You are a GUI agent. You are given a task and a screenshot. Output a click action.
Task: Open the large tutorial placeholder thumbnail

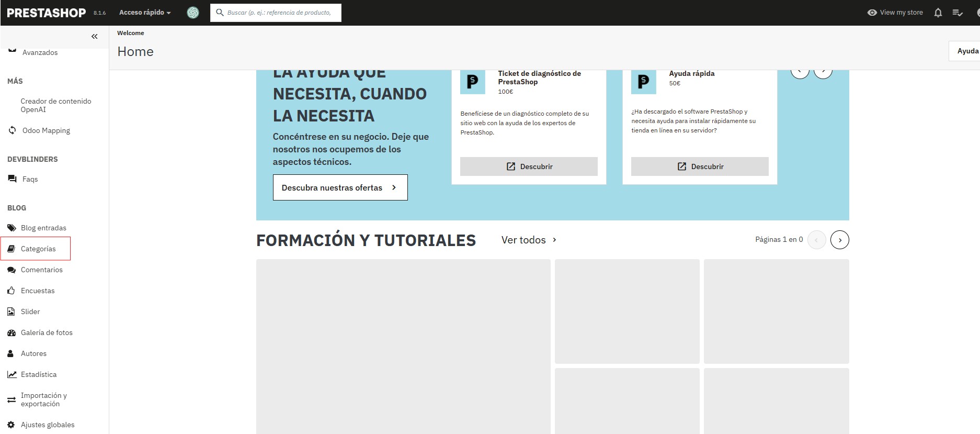403,346
